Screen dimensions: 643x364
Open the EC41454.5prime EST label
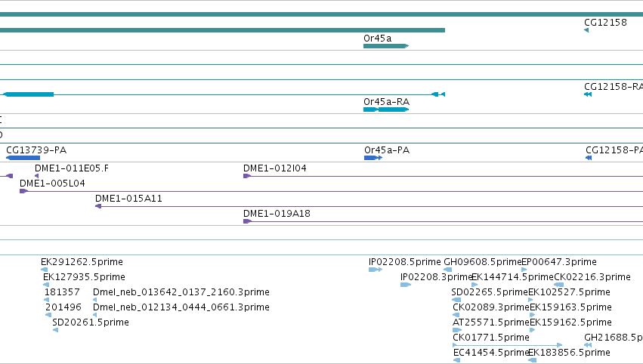491,353
